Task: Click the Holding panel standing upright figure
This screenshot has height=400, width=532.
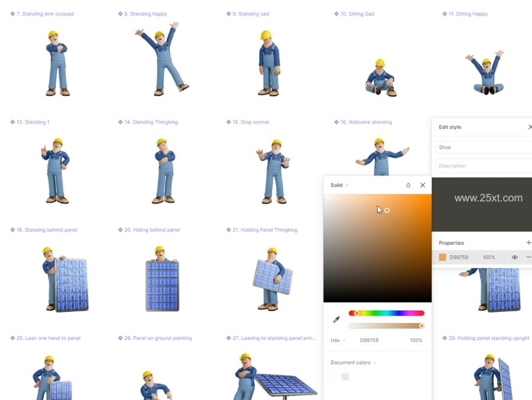Action: point(492,377)
